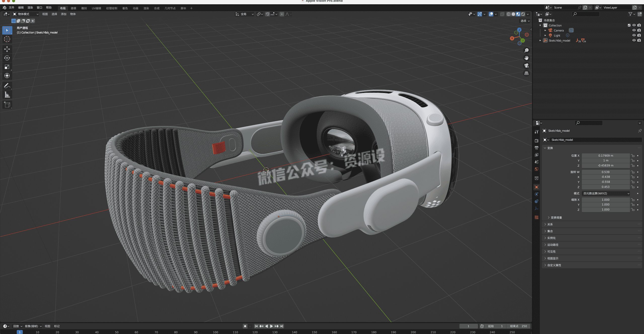Expand the 可见性 panel
The image size is (644, 334).
click(x=551, y=252)
